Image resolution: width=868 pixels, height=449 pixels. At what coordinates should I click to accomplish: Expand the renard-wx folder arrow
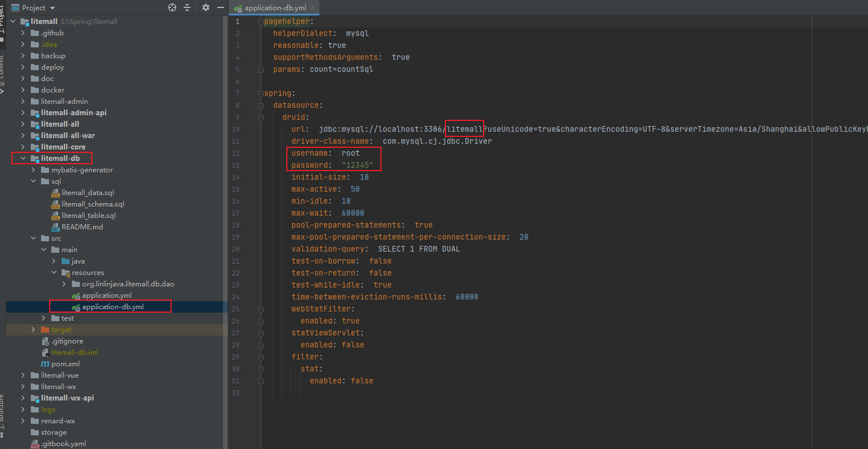click(23, 421)
